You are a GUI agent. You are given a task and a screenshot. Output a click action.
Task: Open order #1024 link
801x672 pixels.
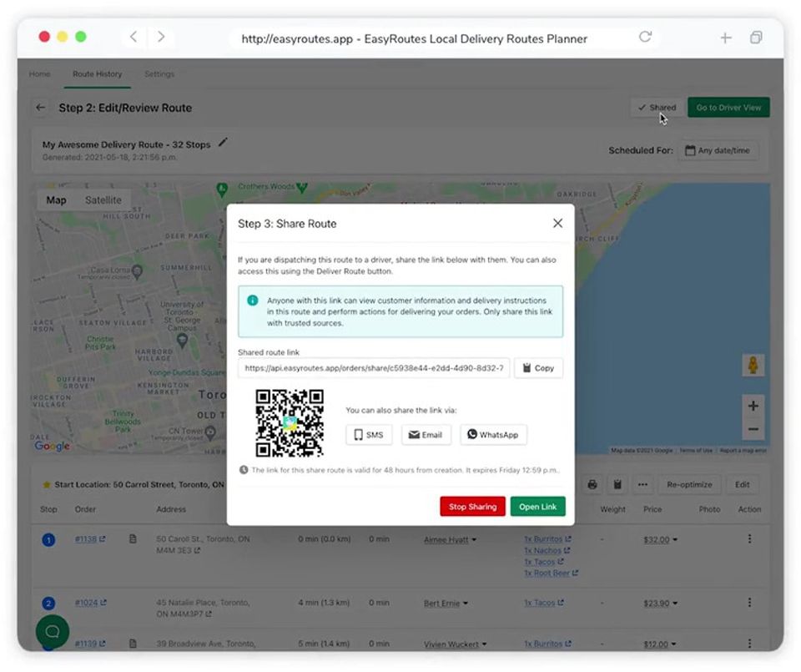pos(90,603)
